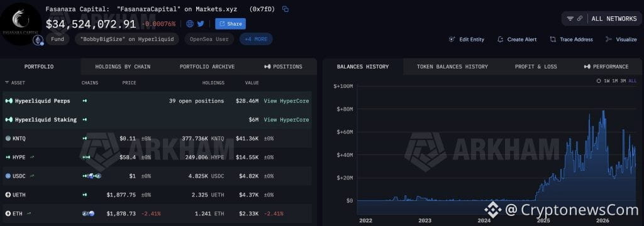Click the UETH asset name

pos(19,195)
